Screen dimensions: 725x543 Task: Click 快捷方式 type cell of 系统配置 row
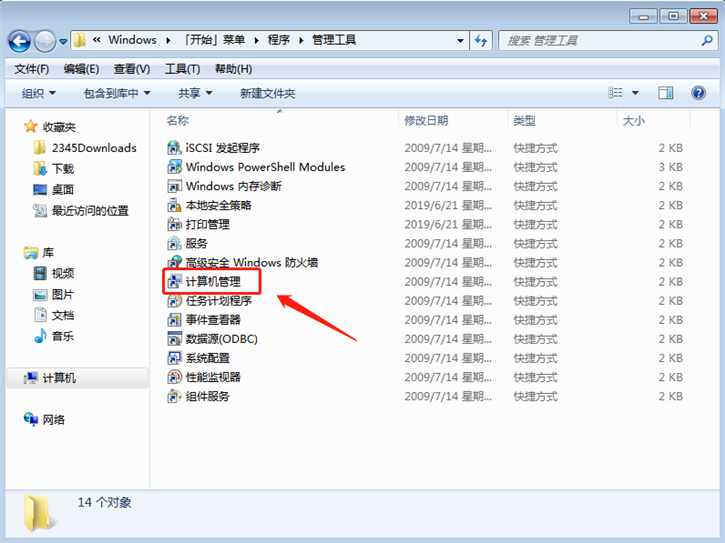pyautogui.click(x=535, y=358)
